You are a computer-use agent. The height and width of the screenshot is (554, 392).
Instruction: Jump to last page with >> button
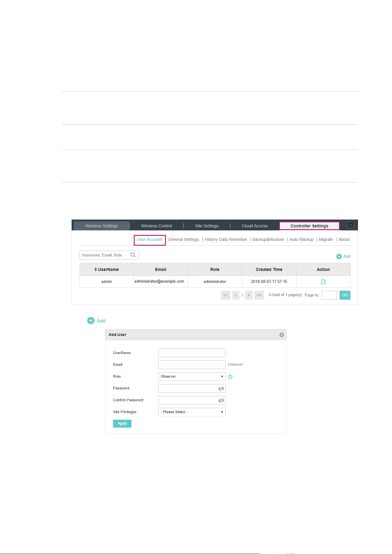point(259,295)
